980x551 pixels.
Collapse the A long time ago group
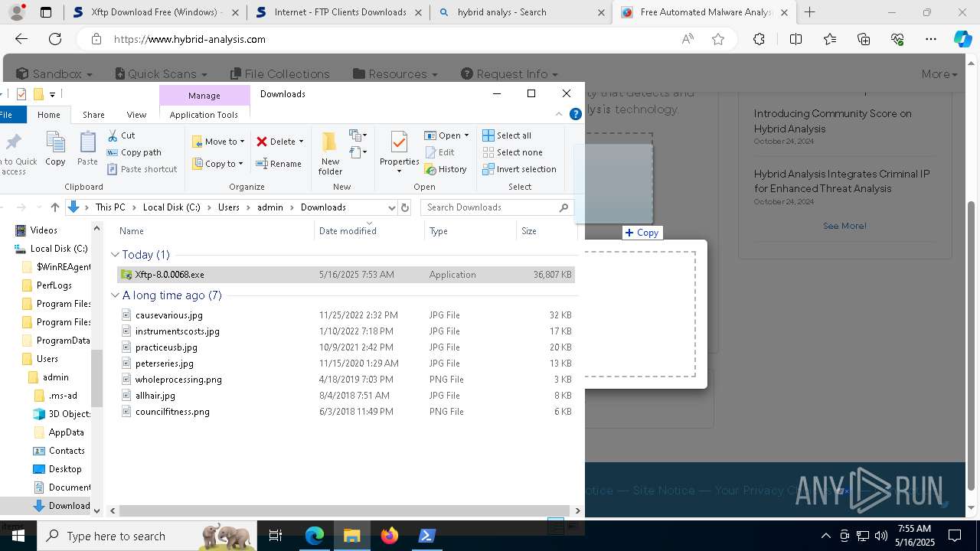[116, 295]
